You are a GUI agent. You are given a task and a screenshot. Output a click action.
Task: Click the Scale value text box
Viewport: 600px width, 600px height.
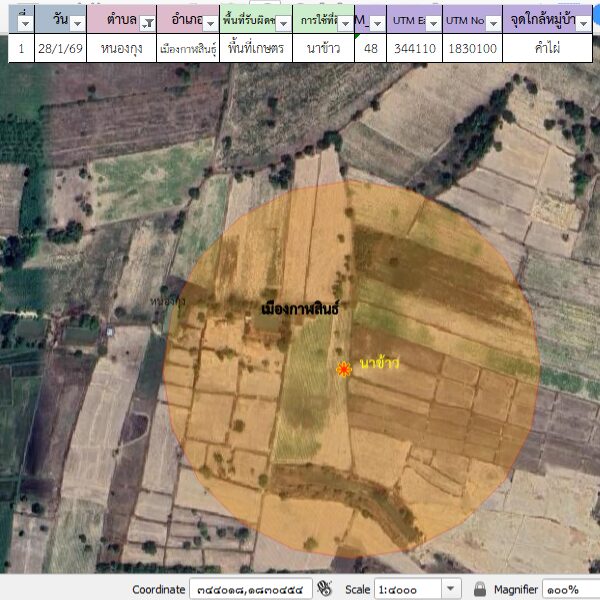point(406,589)
